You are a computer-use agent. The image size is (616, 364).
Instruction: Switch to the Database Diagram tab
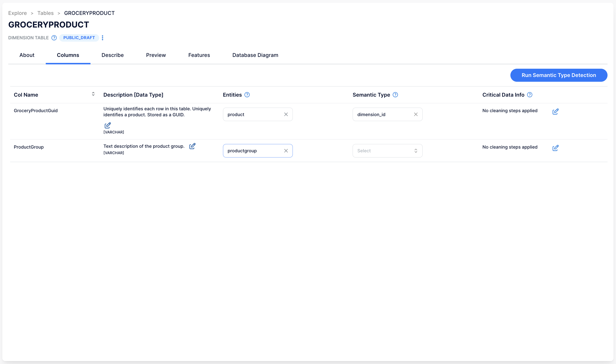click(255, 55)
